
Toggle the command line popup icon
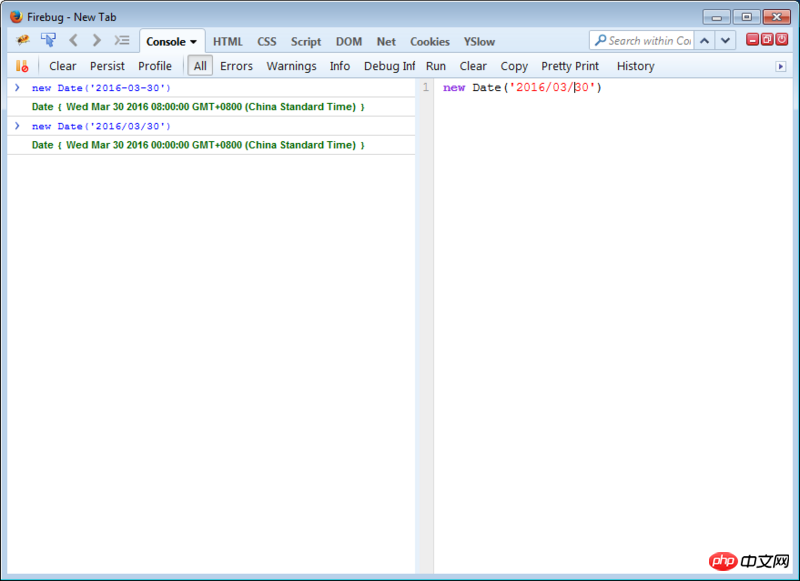pyautogui.click(x=122, y=40)
